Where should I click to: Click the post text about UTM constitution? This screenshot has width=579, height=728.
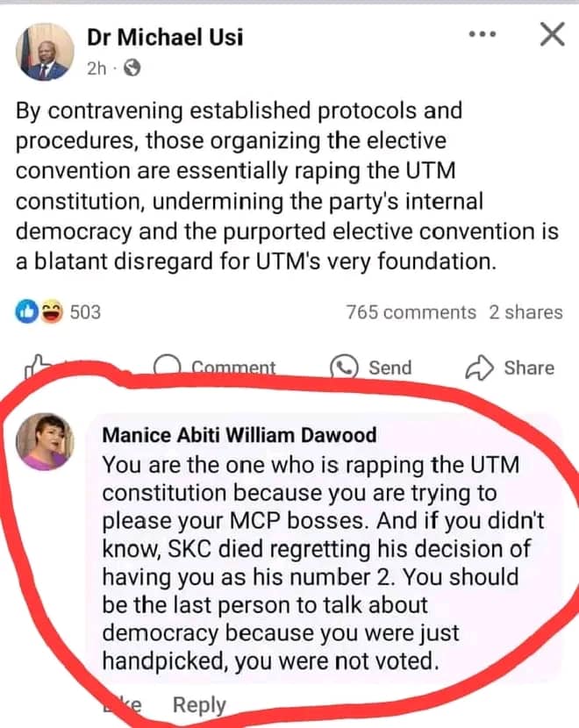(x=263, y=188)
